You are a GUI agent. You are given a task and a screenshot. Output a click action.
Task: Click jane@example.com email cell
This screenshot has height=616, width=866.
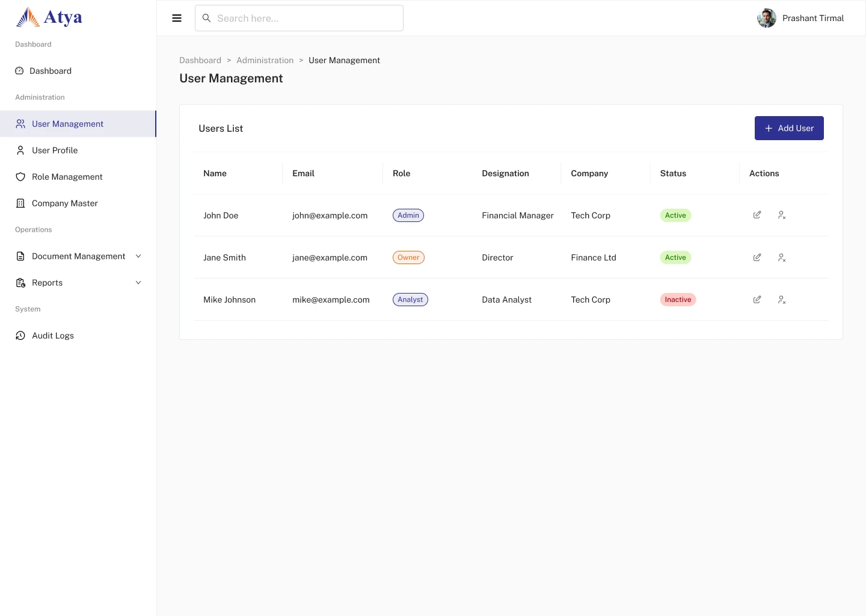[330, 257]
